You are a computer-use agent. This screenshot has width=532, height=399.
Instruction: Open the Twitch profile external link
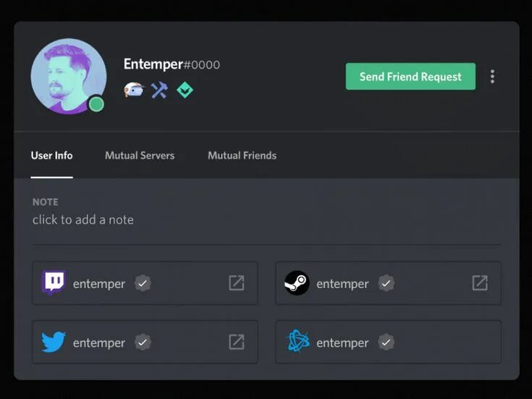tap(237, 283)
